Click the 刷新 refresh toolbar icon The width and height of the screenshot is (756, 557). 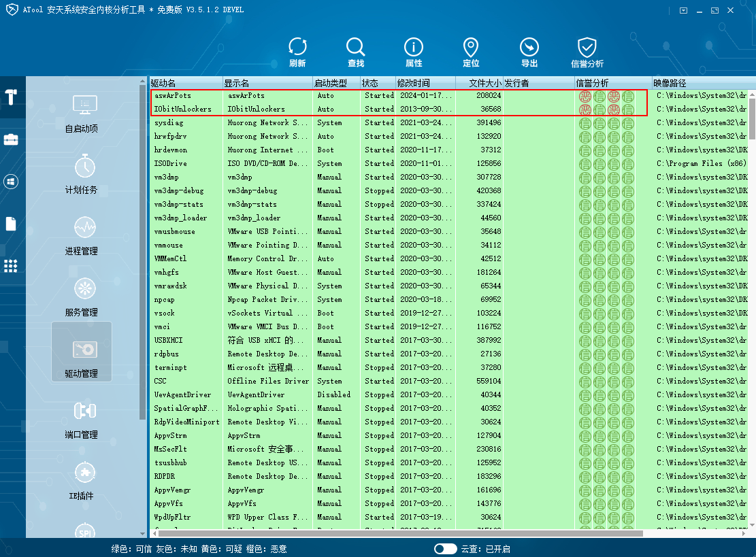coord(297,52)
